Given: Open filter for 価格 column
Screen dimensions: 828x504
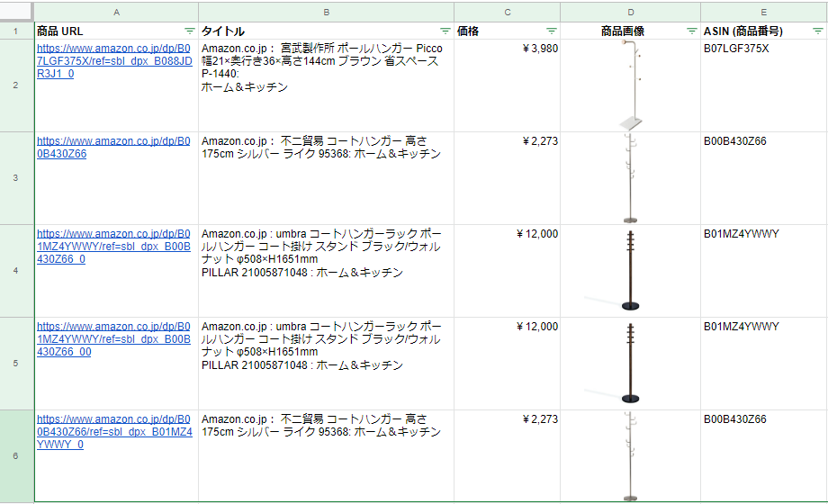Looking at the screenshot, I should point(552,31).
